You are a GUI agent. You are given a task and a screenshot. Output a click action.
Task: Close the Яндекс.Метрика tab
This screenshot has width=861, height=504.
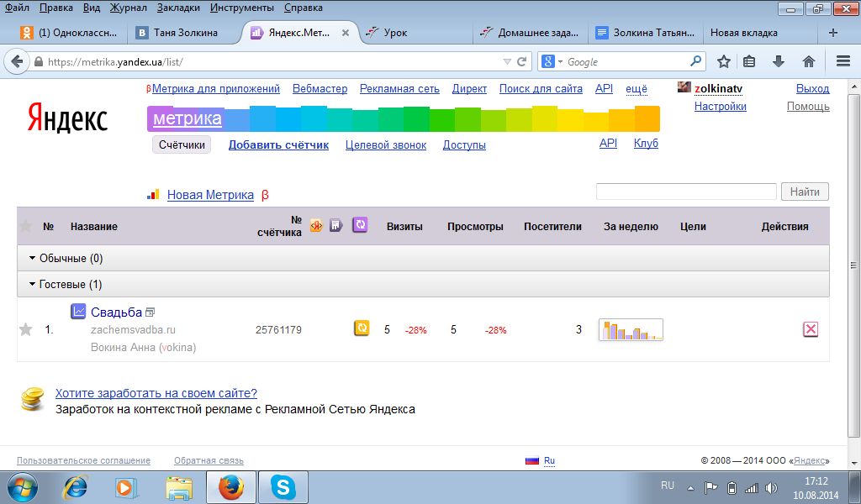[x=346, y=33]
